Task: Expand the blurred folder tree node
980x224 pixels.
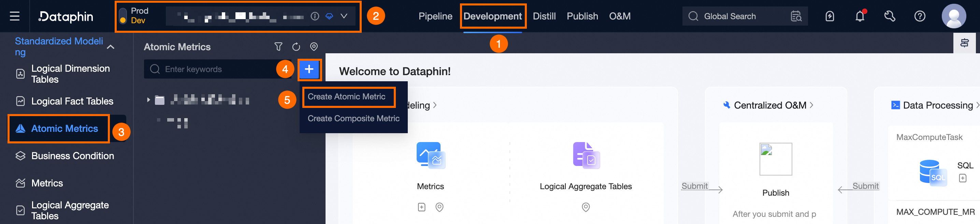Action: coord(148,100)
